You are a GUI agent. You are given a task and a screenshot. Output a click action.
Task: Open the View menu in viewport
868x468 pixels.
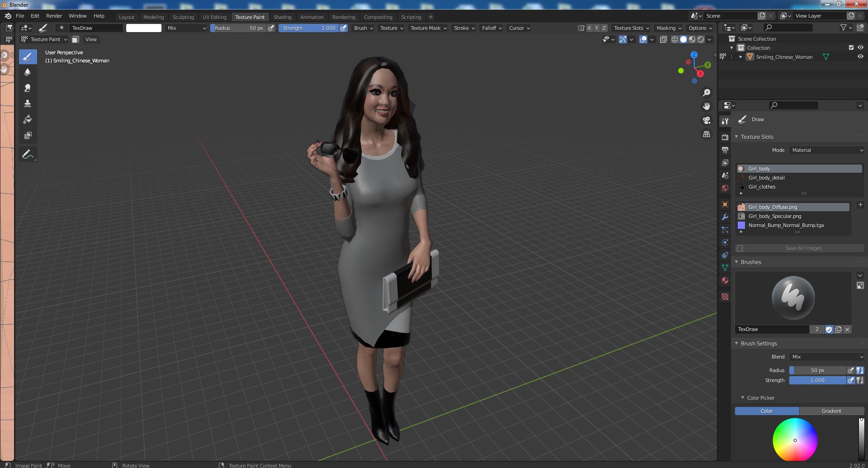click(91, 39)
